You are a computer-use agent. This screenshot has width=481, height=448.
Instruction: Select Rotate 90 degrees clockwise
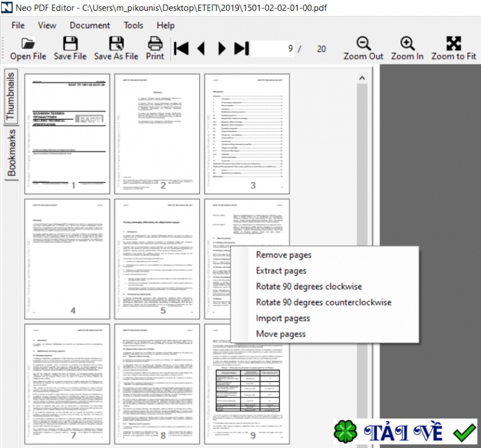(309, 286)
